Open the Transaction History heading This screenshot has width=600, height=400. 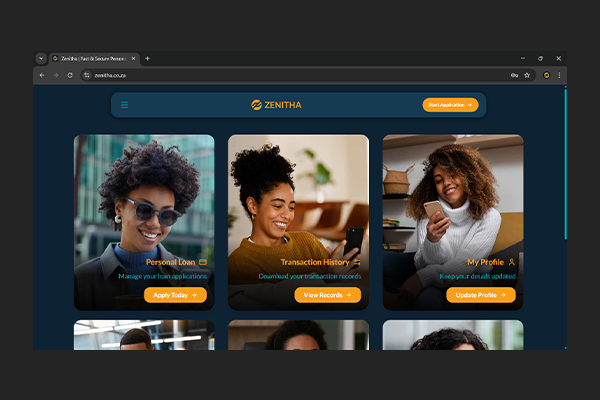315,262
